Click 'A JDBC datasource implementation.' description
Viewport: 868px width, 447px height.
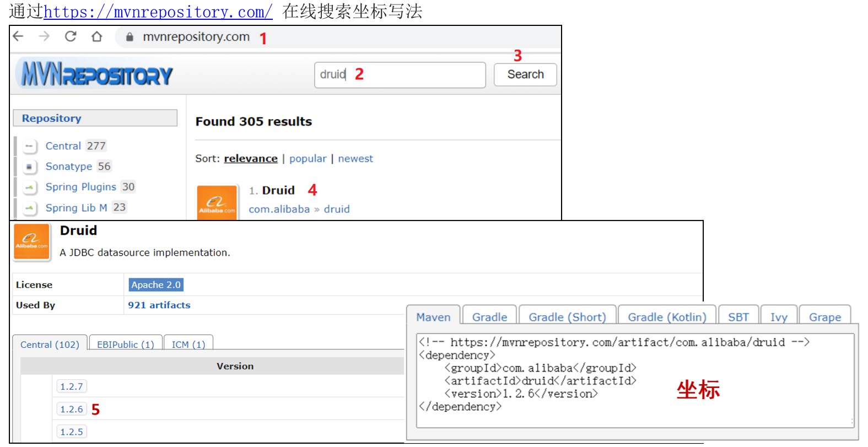pos(145,253)
